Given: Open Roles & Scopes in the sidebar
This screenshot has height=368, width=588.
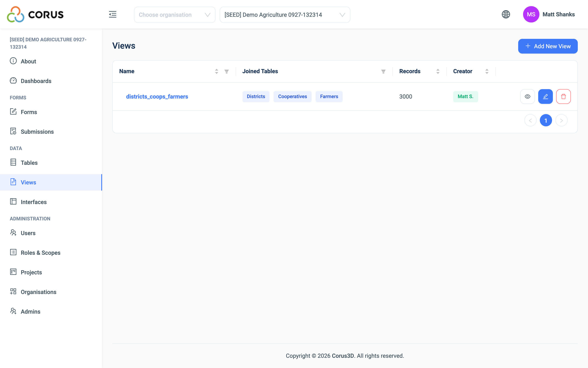Looking at the screenshot, I should (x=51, y=253).
